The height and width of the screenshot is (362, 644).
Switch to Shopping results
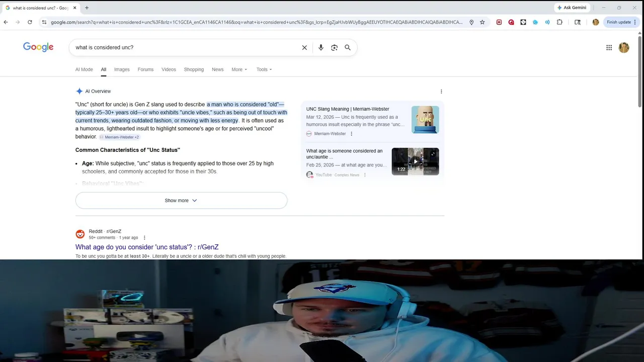click(x=194, y=69)
